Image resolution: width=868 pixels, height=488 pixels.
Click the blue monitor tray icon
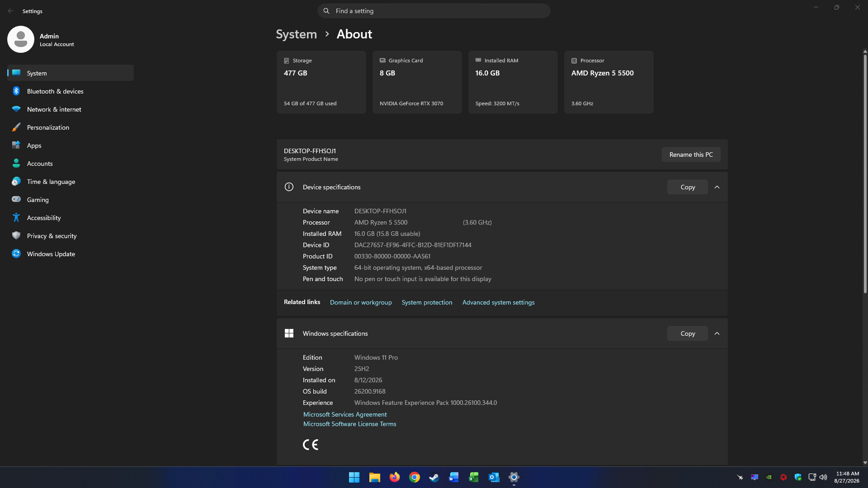point(755,477)
